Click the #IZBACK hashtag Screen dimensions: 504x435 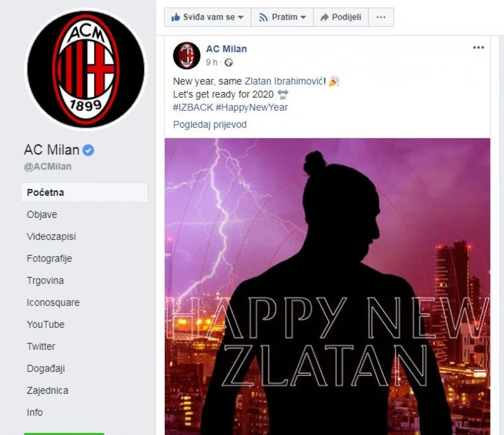193,107
